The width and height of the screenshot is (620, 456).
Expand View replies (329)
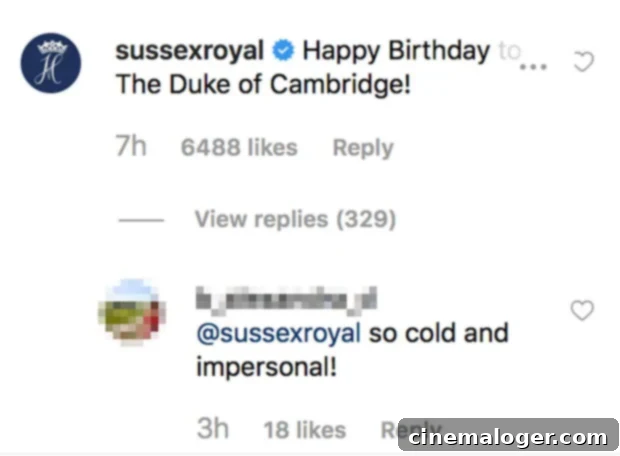tap(295, 219)
